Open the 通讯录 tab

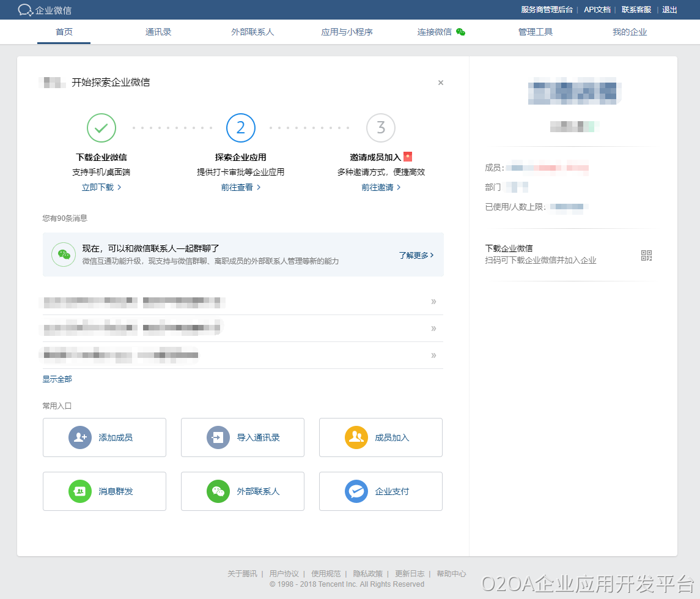[x=158, y=32]
